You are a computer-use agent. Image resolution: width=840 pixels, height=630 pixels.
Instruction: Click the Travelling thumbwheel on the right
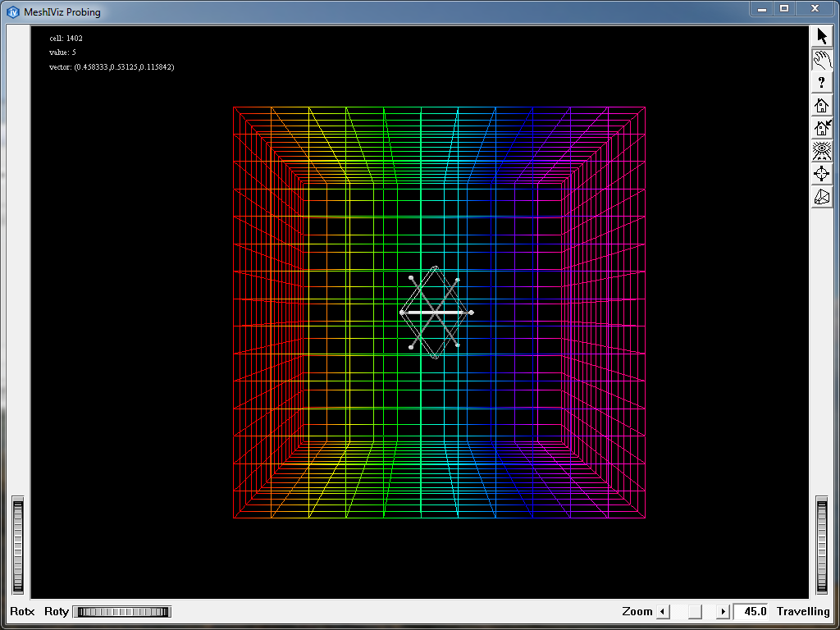(822, 546)
